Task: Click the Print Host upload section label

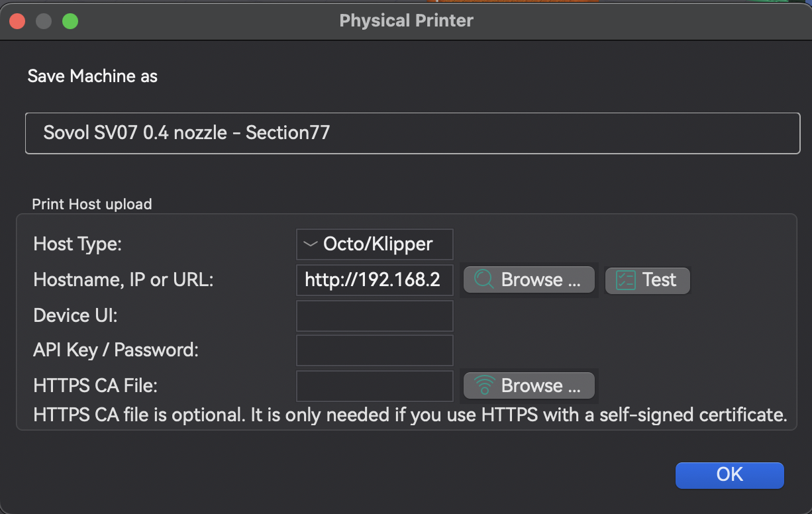Action: coord(91,204)
